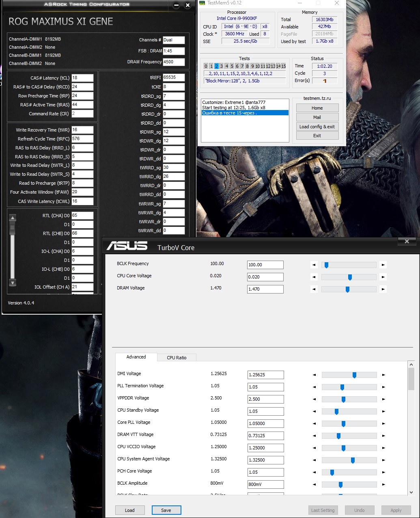Minimize the ASRock Timing Configurator window
The image size is (420, 518).
[x=176, y=5]
